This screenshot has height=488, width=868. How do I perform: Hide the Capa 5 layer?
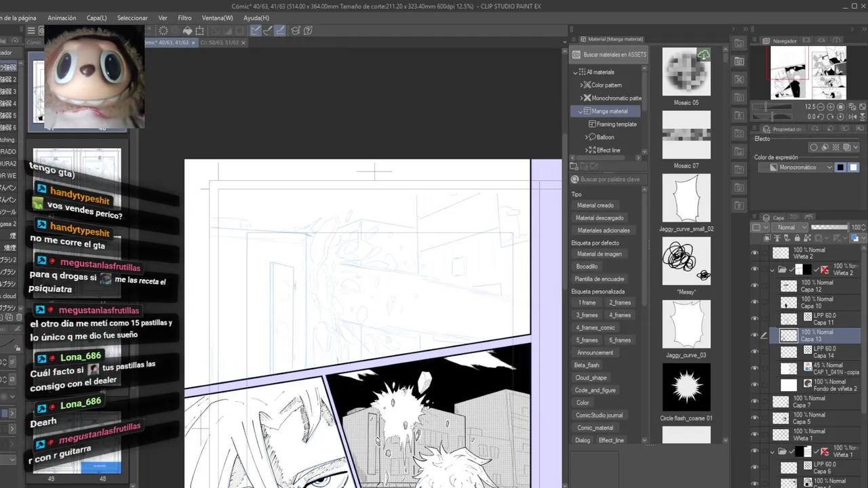pos(755,418)
